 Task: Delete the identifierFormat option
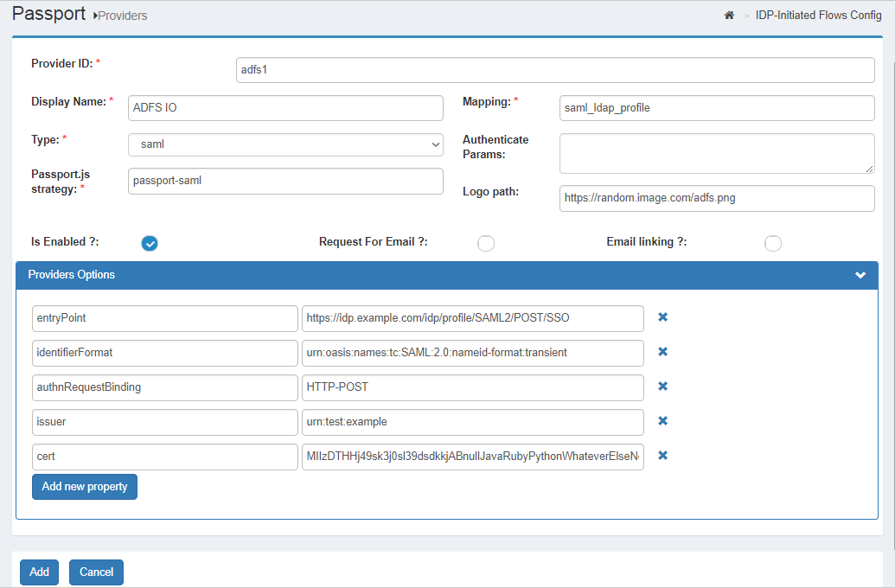pyautogui.click(x=662, y=352)
